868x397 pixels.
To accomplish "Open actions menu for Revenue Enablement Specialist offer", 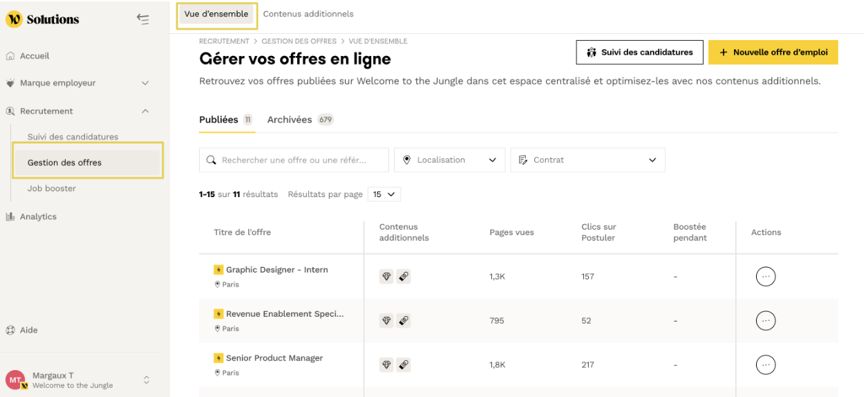I will [765, 321].
